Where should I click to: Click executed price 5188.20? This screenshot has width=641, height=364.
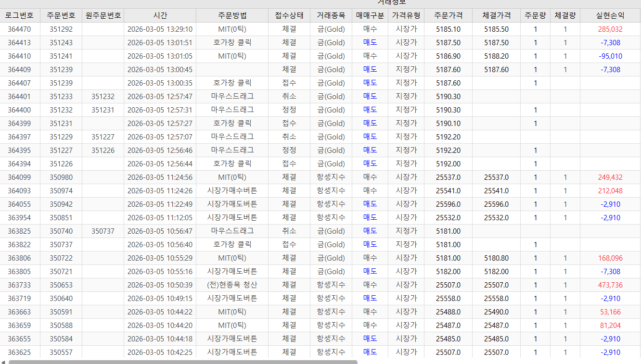[496, 56]
